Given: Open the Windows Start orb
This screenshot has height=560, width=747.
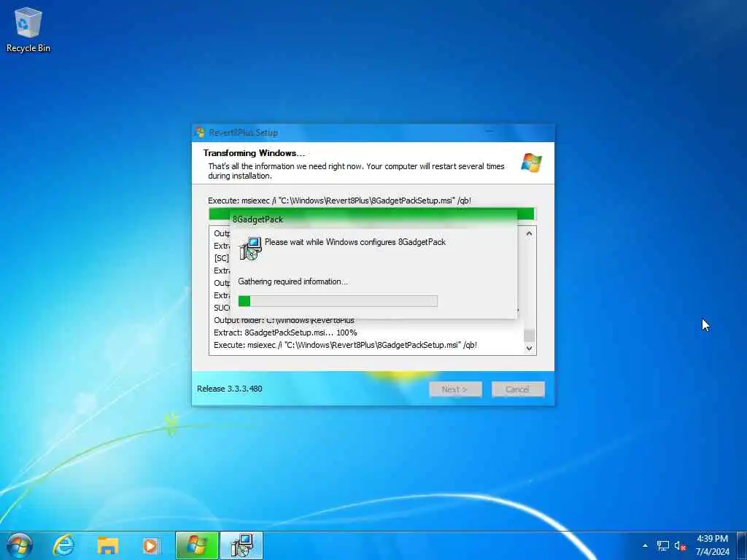Looking at the screenshot, I should [x=20, y=545].
